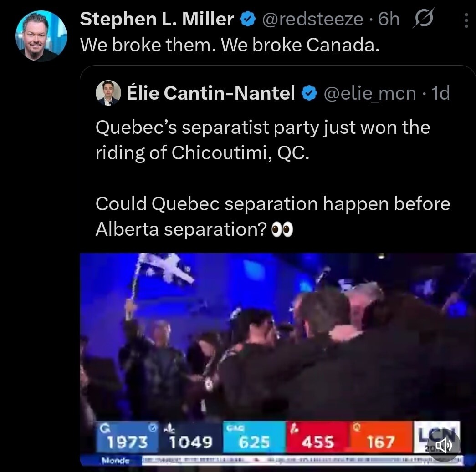Click the 6h timestamp on Miller's post

click(389, 19)
